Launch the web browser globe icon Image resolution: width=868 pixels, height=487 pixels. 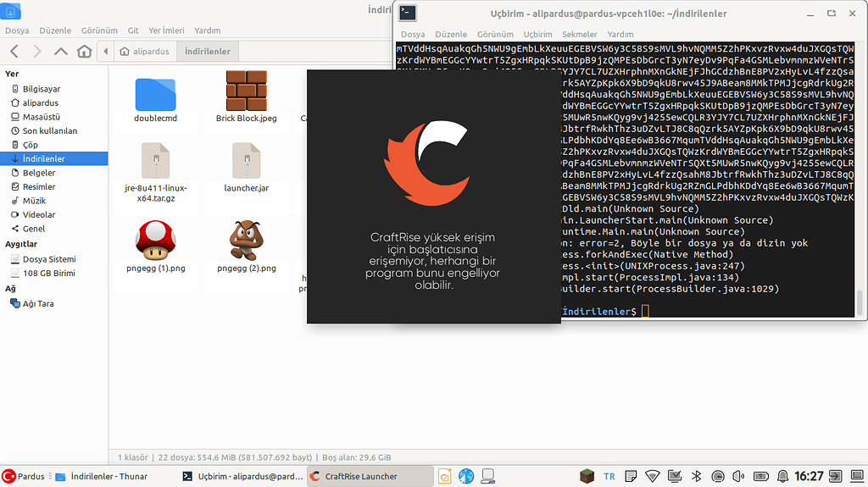[x=466, y=477]
